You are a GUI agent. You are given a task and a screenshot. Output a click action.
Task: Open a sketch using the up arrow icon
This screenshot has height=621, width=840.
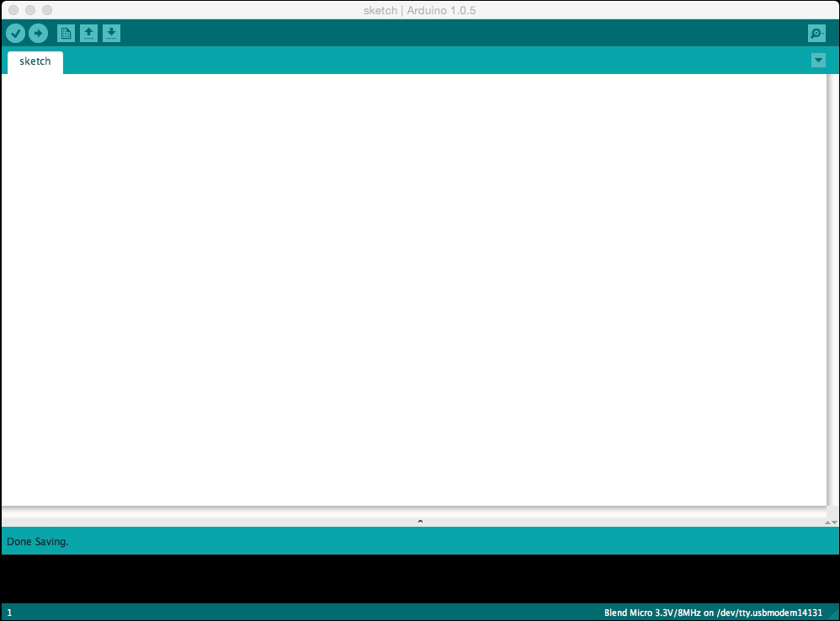(x=89, y=34)
